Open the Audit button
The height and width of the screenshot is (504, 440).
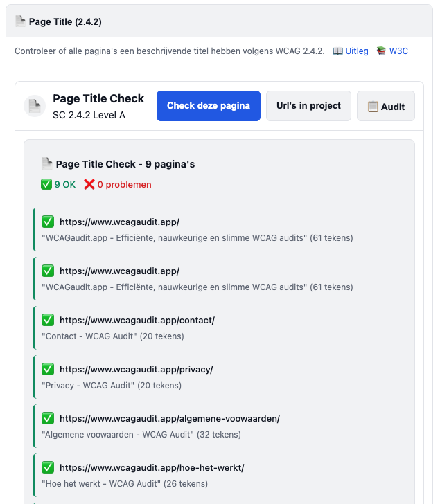click(386, 107)
